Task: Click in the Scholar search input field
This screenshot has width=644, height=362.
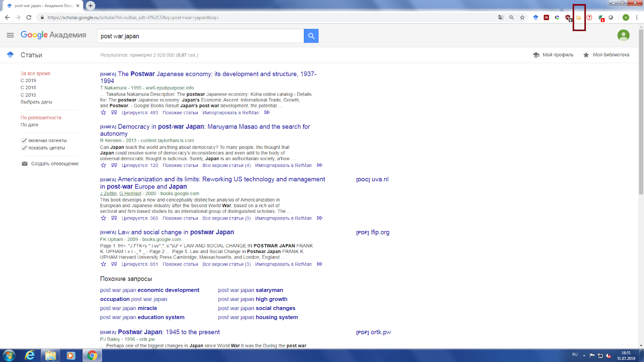Action: [x=200, y=36]
